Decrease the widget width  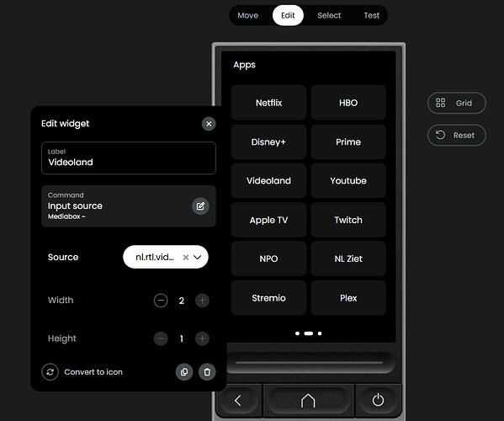click(161, 301)
